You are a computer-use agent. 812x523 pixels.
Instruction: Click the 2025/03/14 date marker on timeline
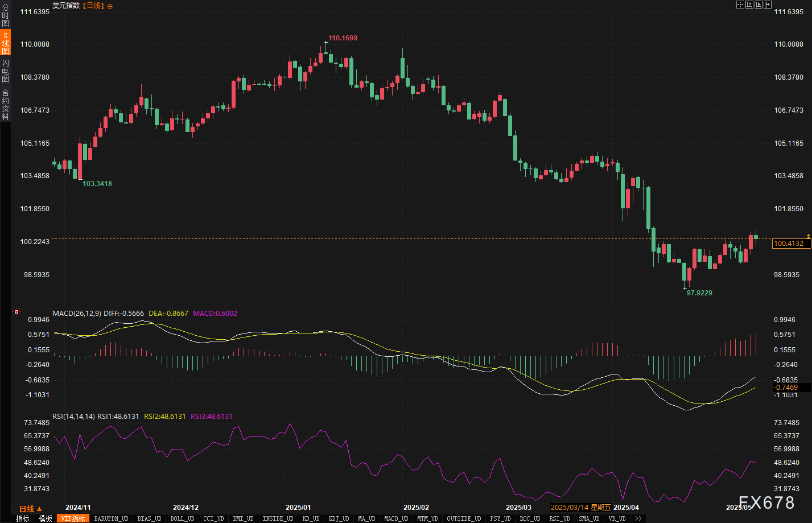(x=580, y=507)
